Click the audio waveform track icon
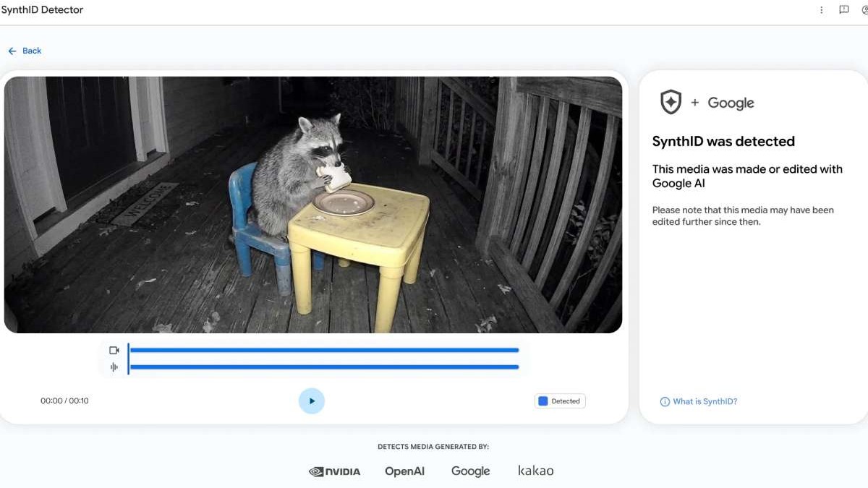 114,367
